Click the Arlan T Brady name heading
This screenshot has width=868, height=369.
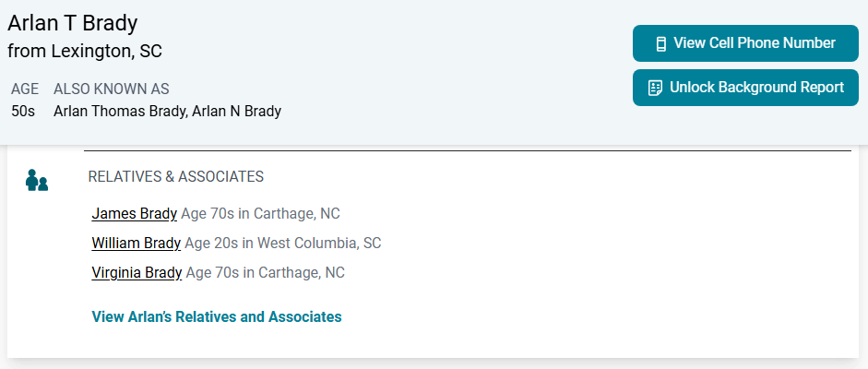(x=72, y=24)
